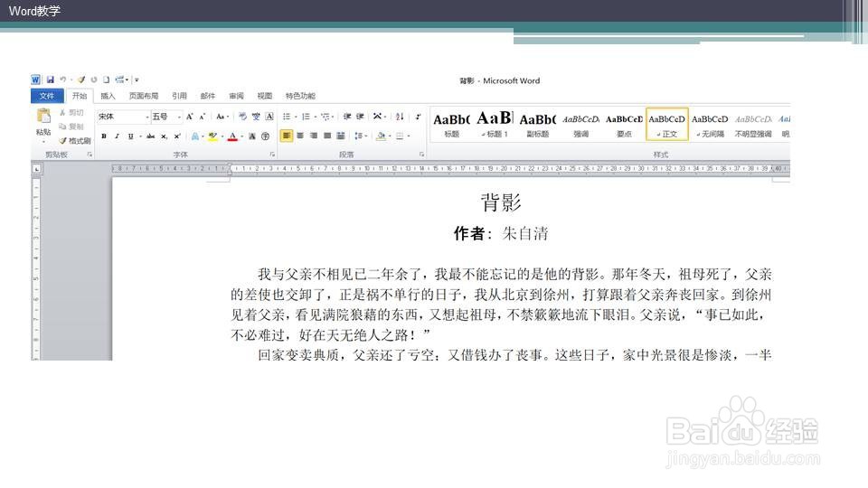868x488 pixels.
Task: Switch to the 审阅 (Review) tab
Action: point(236,96)
